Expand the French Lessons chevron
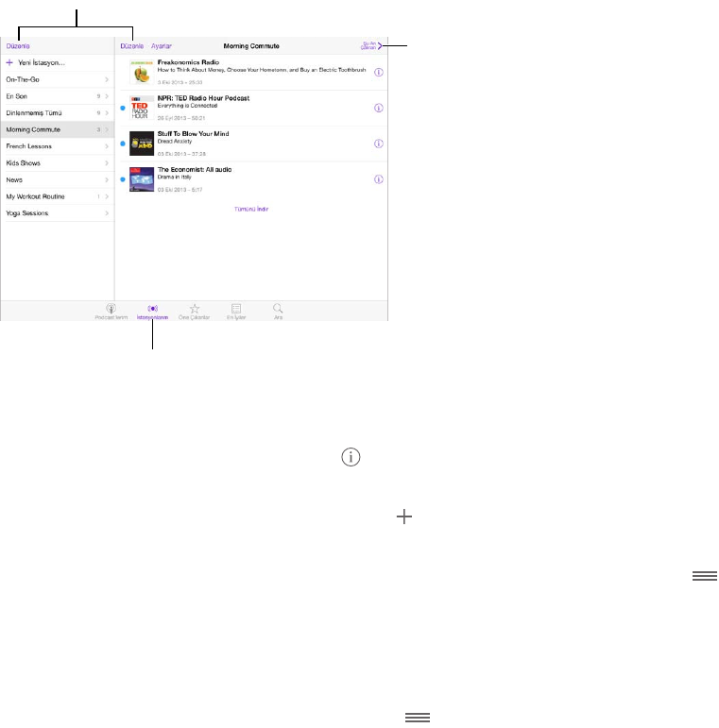 coord(107,146)
